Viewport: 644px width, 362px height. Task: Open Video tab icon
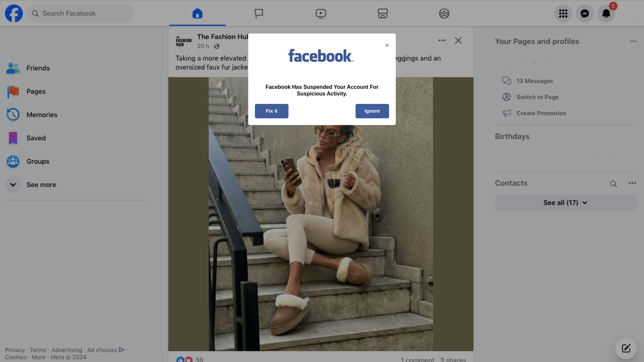[321, 13]
